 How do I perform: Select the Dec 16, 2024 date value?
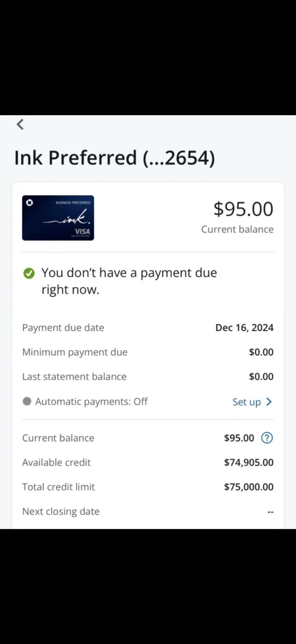tap(244, 328)
